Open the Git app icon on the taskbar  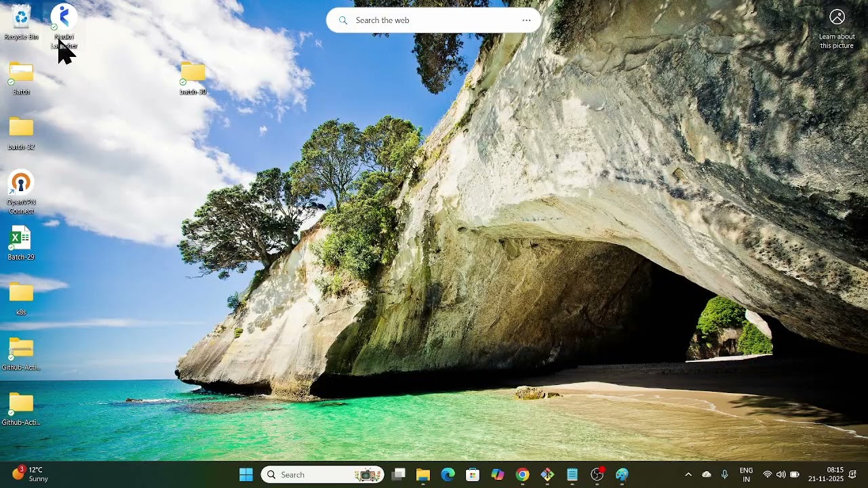point(547,474)
